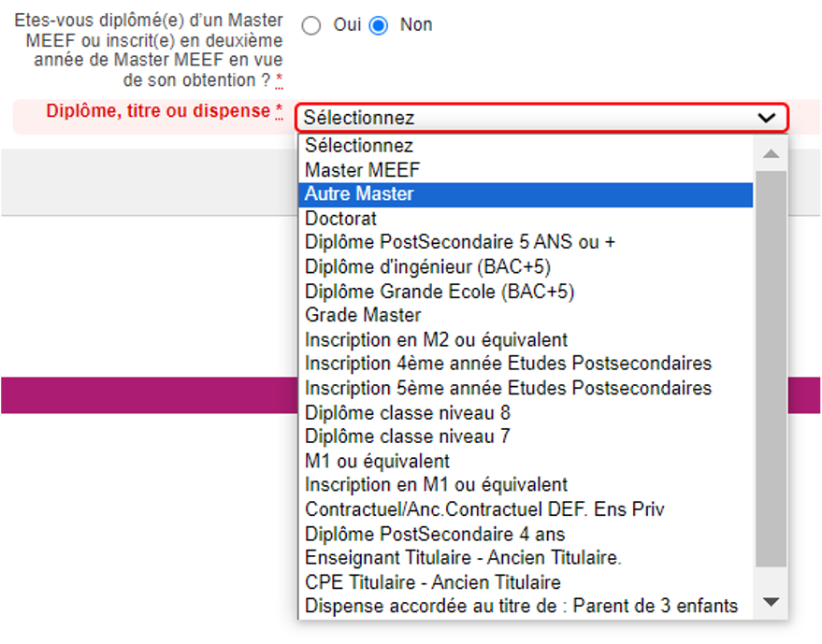The width and height of the screenshot is (822, 644).
Task: Select Diplôme PostSecondaire 5 ANS ou +
Action: (460, 243)
